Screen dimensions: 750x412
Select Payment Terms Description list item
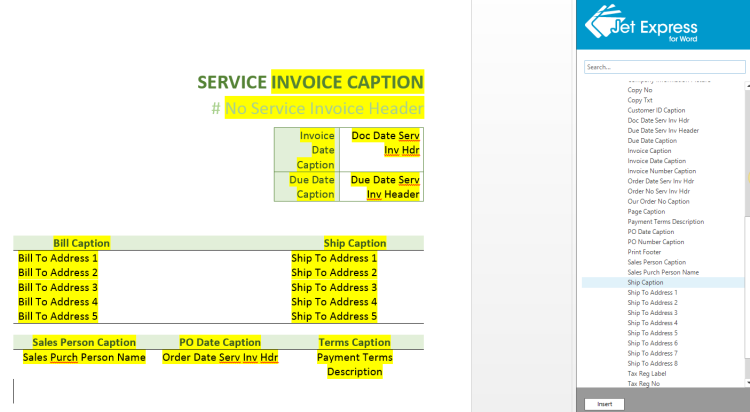tap(666, 222)
